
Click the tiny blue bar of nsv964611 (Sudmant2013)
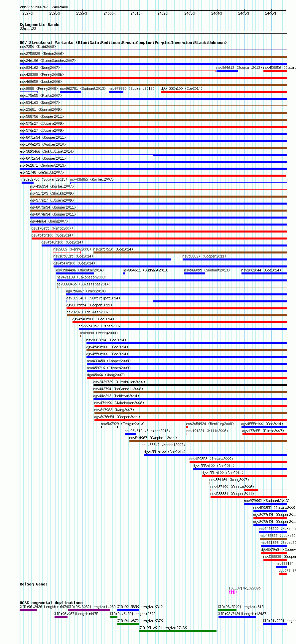pos(124,273)
